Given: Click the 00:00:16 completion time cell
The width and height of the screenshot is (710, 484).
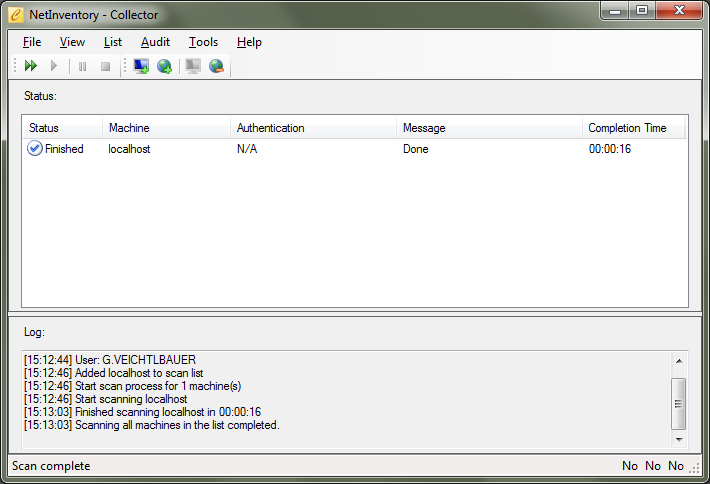Looking at the screenshot, I should point(609,149).
